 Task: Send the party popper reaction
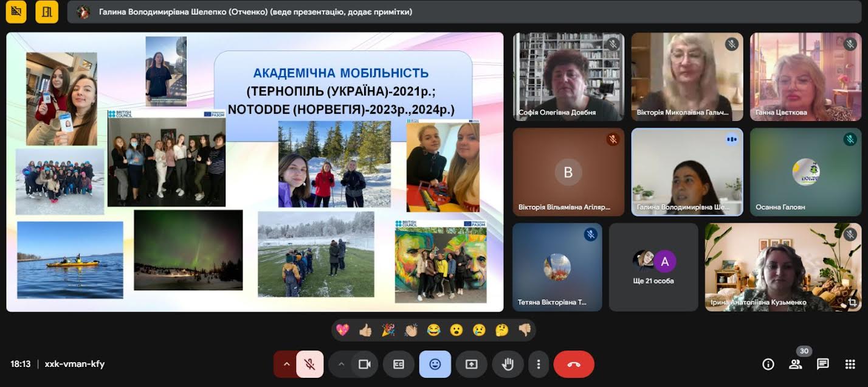pos(388,330)
